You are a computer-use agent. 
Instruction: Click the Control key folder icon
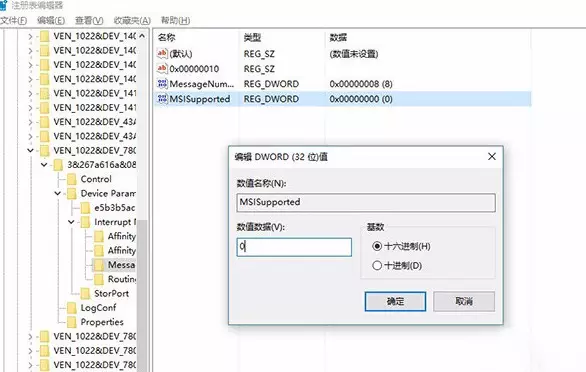coord(71,179)
